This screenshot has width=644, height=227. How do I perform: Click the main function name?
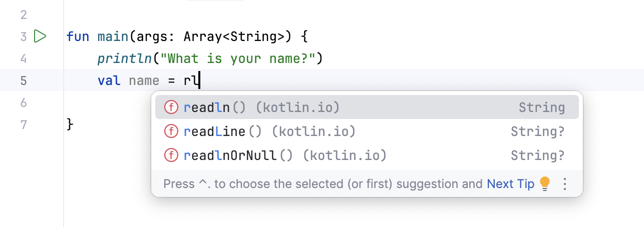click(113, 36)
